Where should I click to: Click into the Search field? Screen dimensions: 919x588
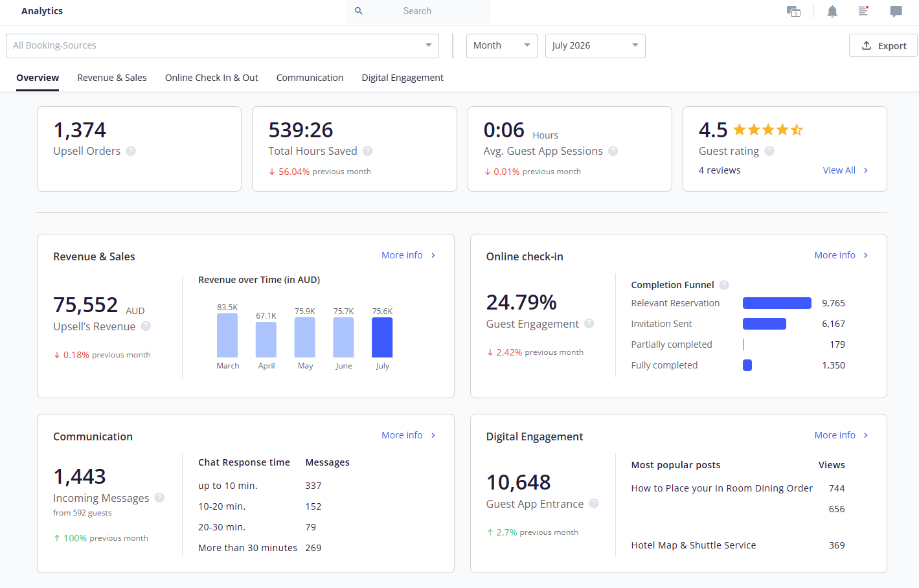tap(418, 11)
